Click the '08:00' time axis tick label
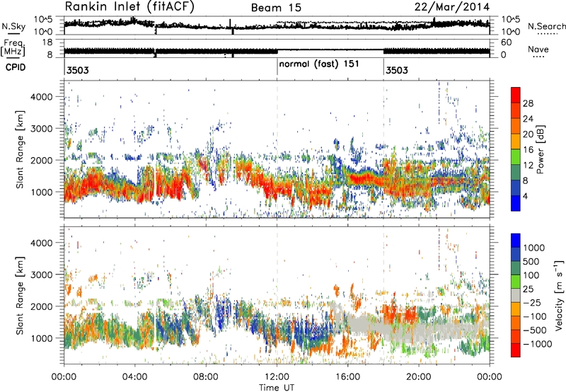The width and height of the screenshot is (566, 392). tap(206, 377)
